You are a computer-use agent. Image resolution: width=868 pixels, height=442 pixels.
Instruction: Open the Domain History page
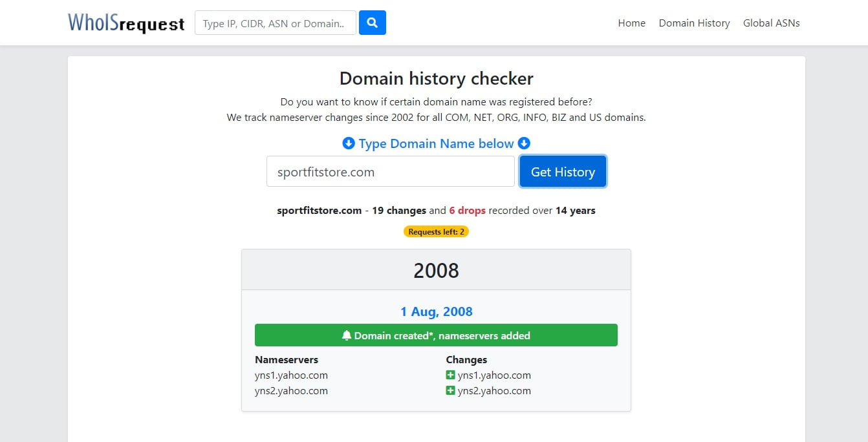pos(694,23)
